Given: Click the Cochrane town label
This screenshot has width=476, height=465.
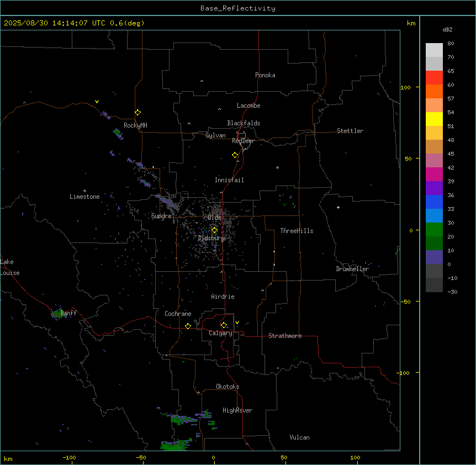Looking at the screenshot, I should coord(178,314).
